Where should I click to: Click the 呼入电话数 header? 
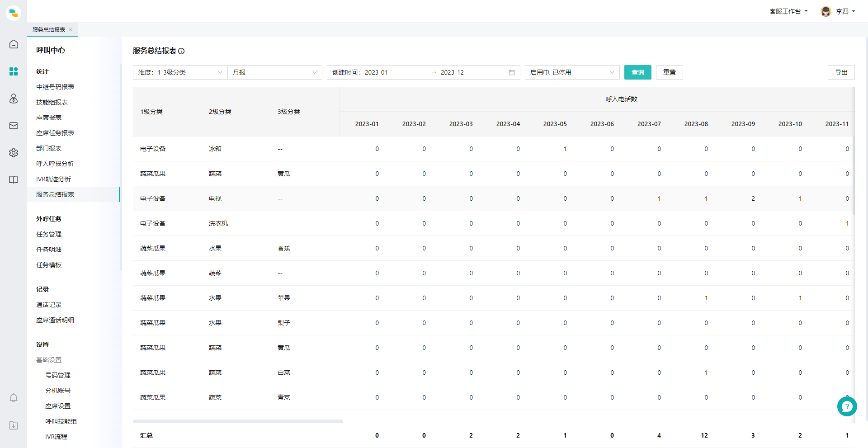coord(621,99)
